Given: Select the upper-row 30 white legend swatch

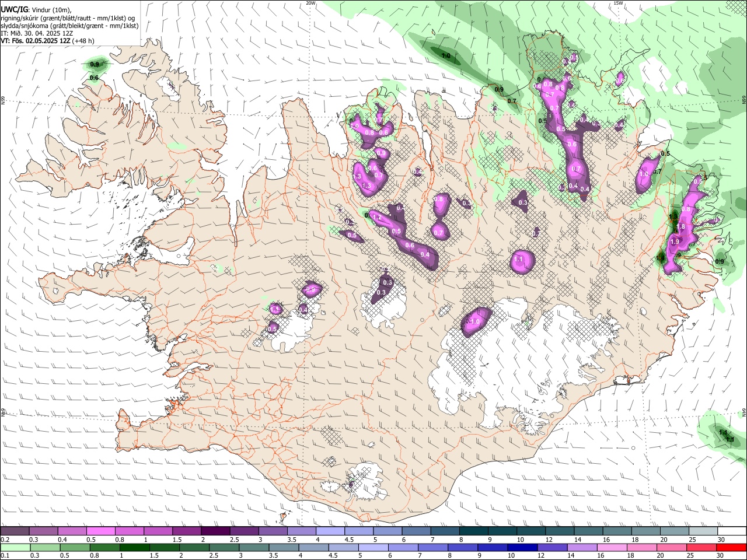Looking at the screenshot, I should click(732, 531).
